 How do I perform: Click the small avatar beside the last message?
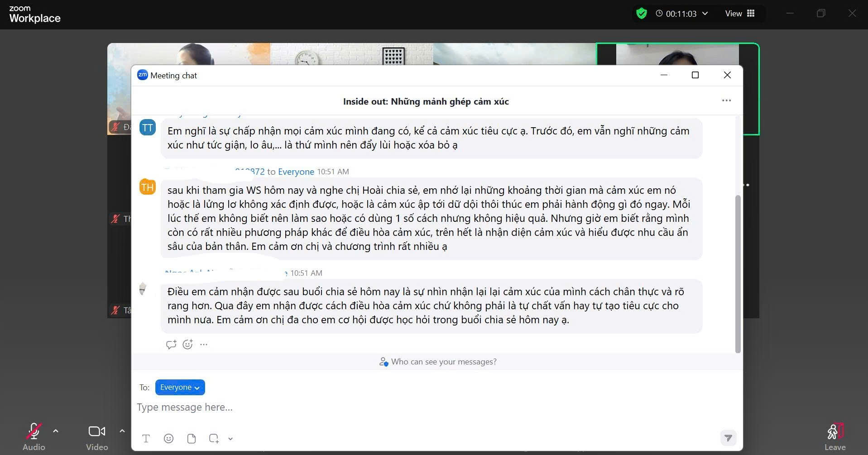143,288
